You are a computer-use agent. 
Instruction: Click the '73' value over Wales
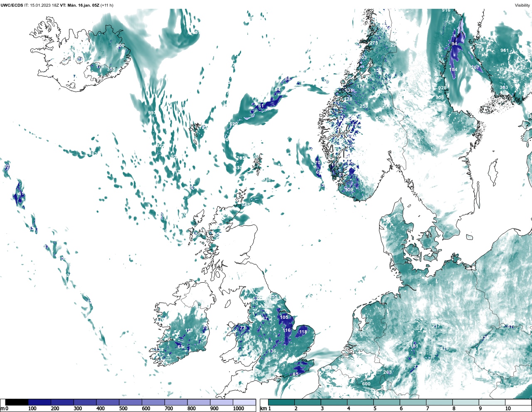(x=243, y=328)
